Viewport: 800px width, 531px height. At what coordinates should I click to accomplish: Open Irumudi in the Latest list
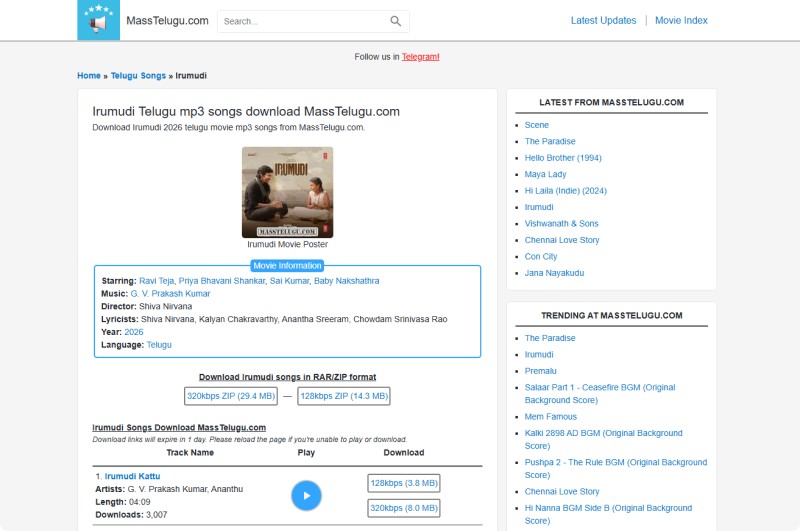pos(539,207)
